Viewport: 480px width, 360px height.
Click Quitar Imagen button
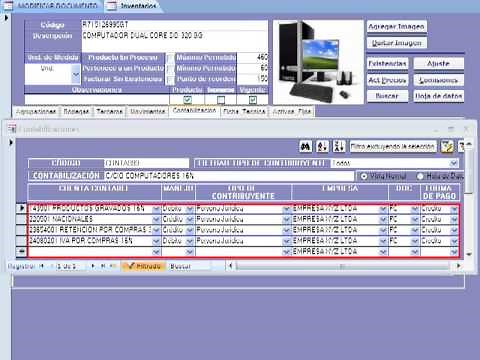(x=396, y=43)
